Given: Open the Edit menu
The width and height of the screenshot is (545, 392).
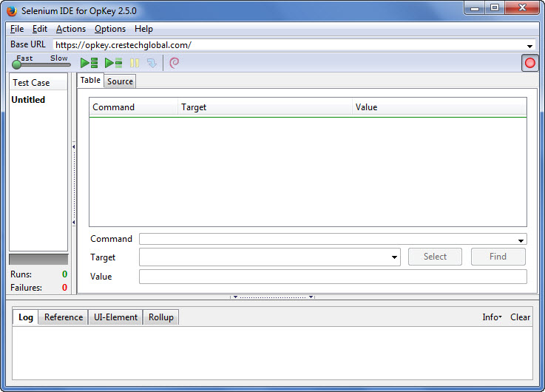Looking at the screenshot, I should point(40,29).
